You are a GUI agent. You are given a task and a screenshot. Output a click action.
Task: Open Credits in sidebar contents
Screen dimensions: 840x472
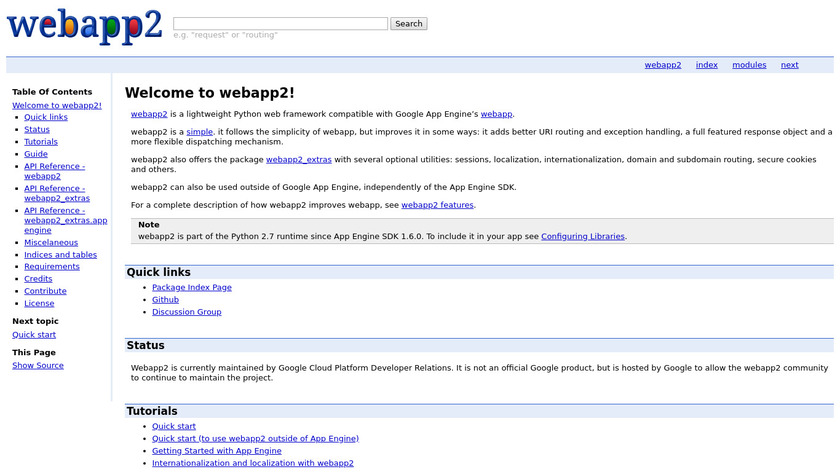click(38, 279)
